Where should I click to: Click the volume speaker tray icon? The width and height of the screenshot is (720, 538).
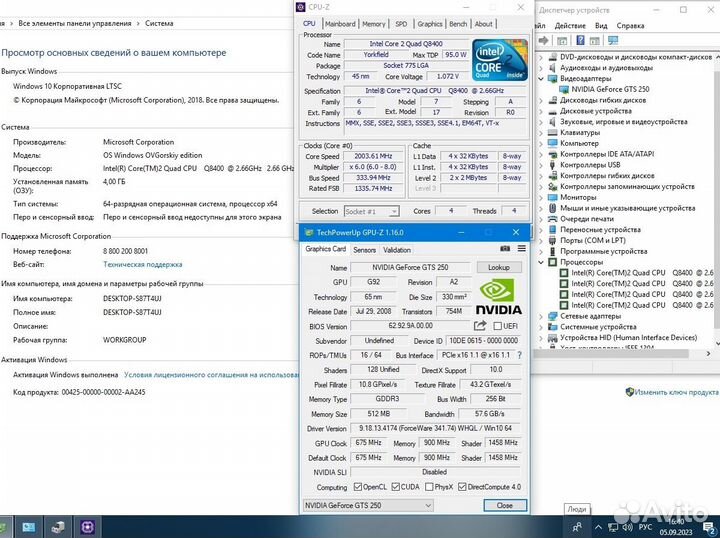[626, 527]
